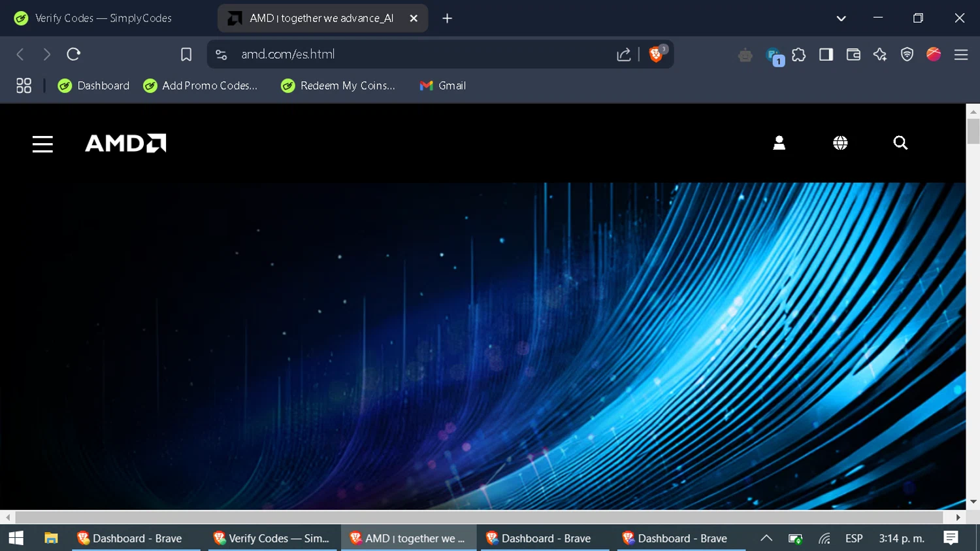Viewport: 980px width, 551px height.
Task: Open the apps grid icon in bookmarks bar
Action: (x=24, y=86)
